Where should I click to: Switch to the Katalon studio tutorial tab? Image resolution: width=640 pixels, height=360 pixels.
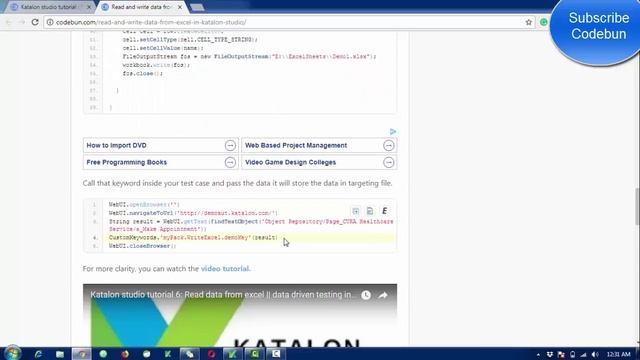pyautogui.click(x=49, y=7)
